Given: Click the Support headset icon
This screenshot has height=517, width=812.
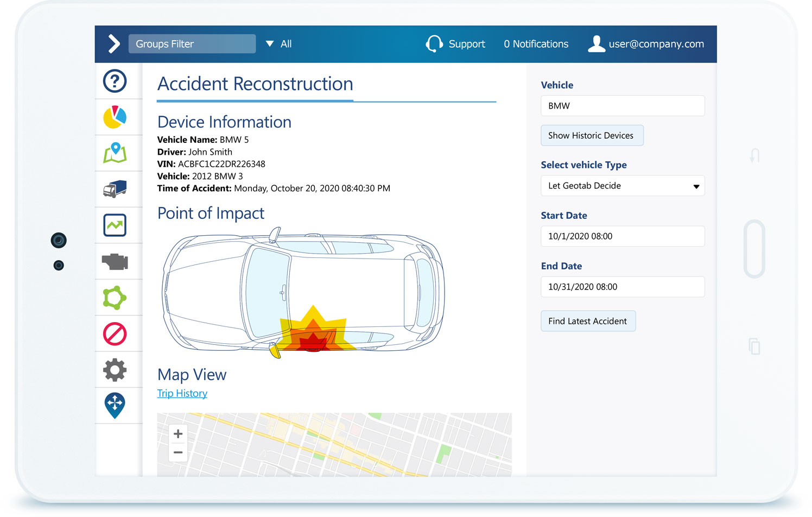Looking at the screenshot, I should click(434, 44).
